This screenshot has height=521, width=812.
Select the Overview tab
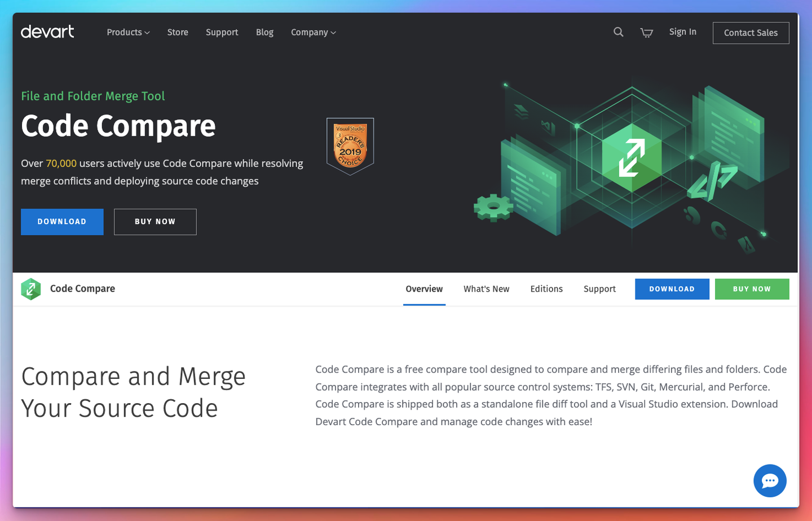tap(424, 289)
